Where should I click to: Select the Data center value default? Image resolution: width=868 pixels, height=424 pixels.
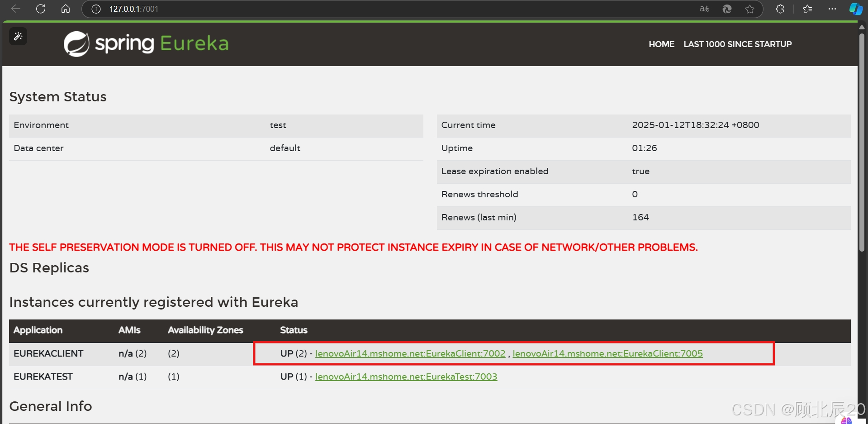285,148
